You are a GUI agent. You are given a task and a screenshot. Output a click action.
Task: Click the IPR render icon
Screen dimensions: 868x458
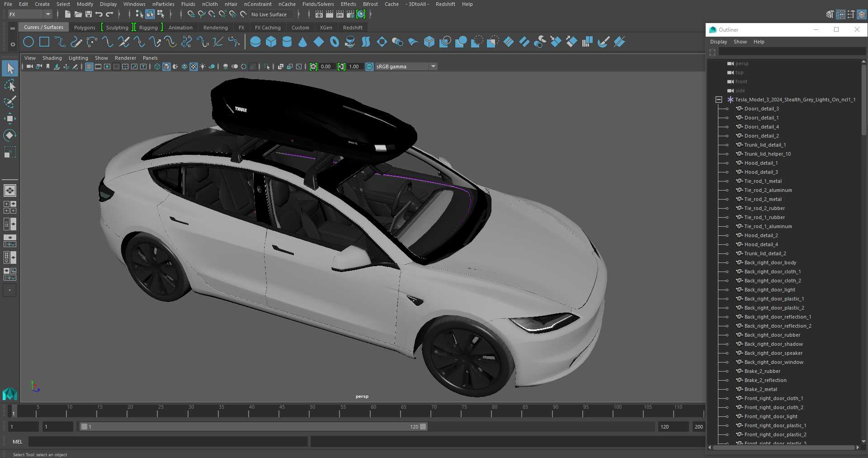coord(340,14)
